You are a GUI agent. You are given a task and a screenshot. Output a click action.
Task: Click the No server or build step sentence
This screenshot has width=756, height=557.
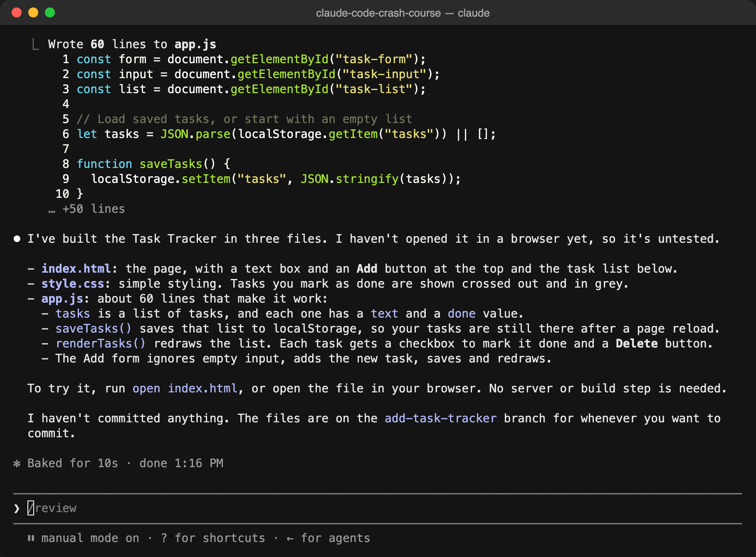point(608,388)
